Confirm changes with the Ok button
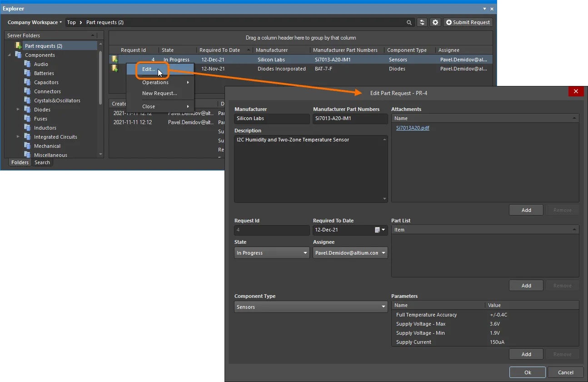Screen dimensions: 588x382 527,372
